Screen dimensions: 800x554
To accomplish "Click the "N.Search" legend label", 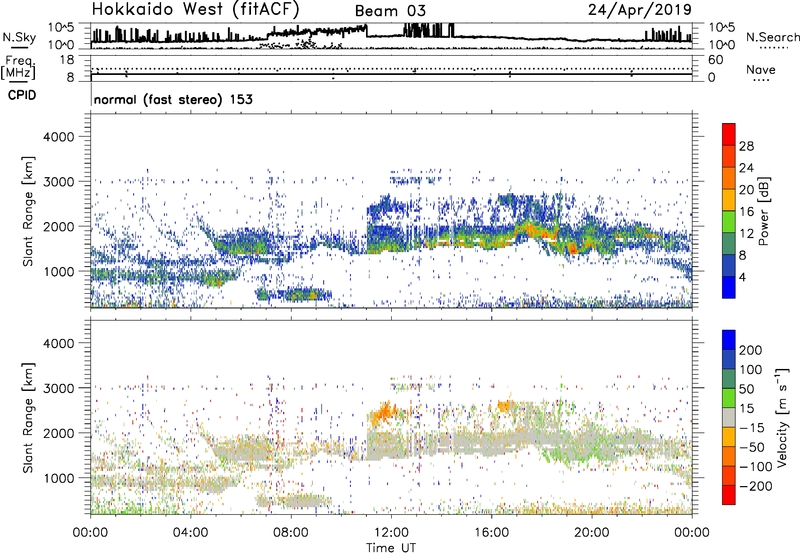I will click(x=772, y=37).
